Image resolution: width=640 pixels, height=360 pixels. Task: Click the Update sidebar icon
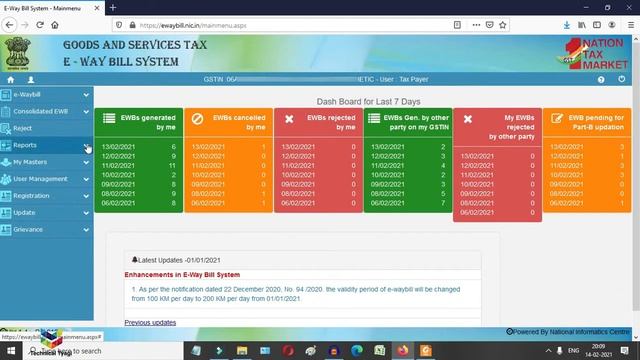pos(6,213)
